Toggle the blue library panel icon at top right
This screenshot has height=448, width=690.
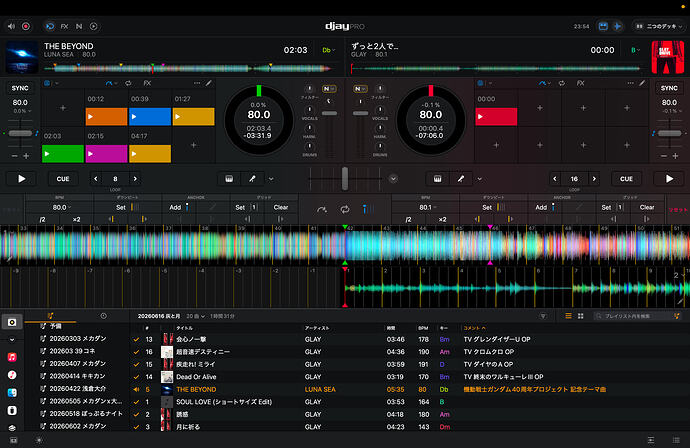603,26
